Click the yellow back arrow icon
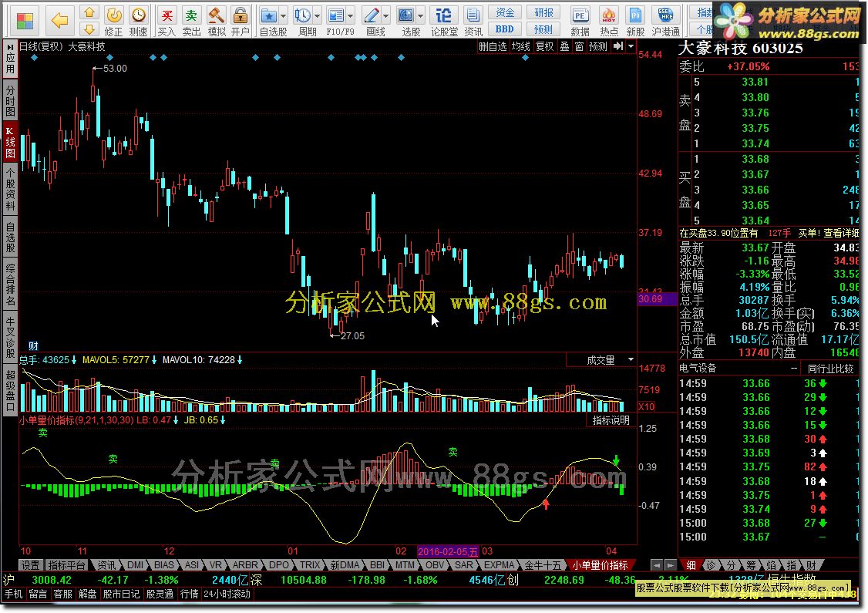 coord(60,21)
